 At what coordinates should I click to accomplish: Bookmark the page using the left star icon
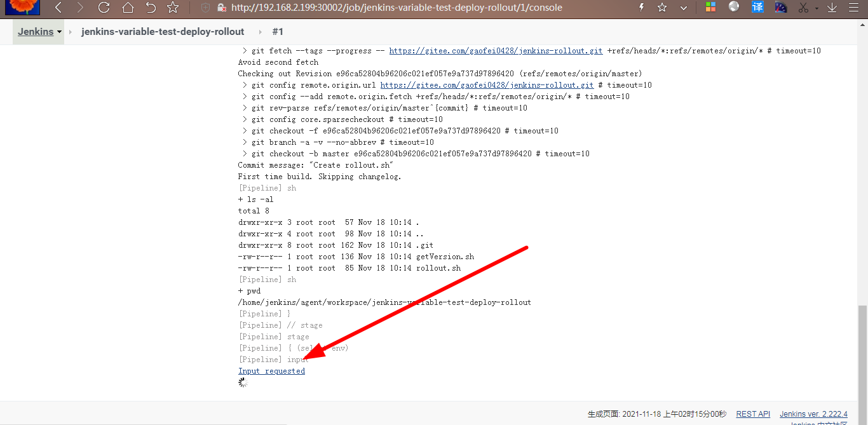(x=173, y=8)
